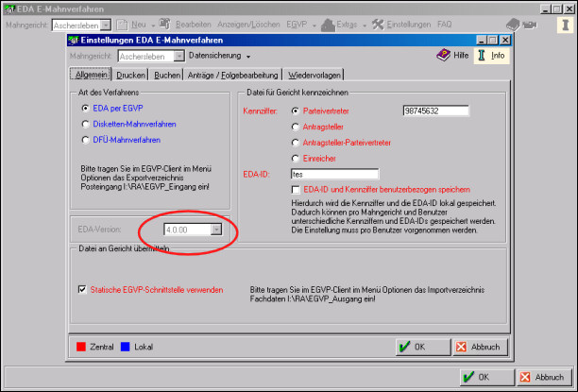This screenshot has width=578, height=392.
Task: Choose Disketten-Mahnverfahren radio button
Action: [x=86, y=124]
